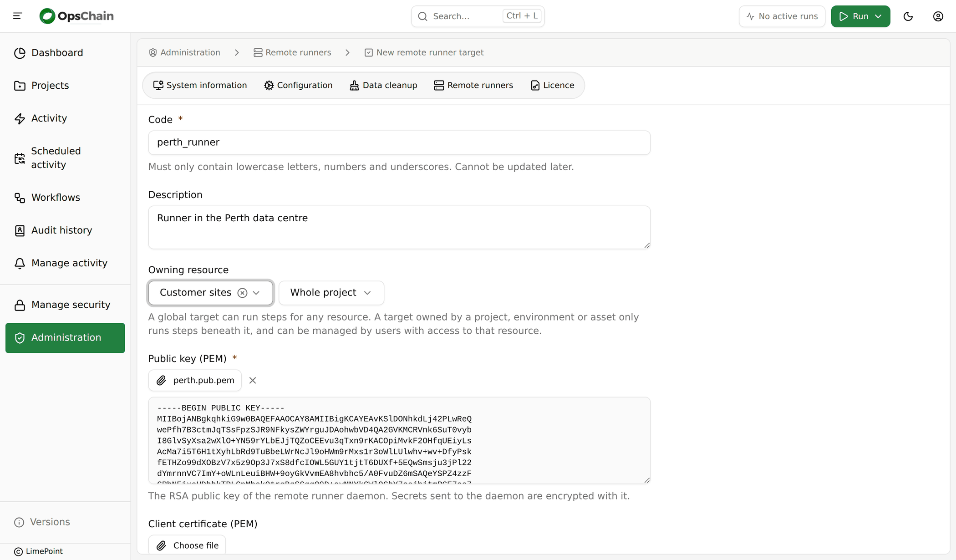
Task: Go to Projects in the sidebar
Action: pyautogui.click(x=65, y=86)
